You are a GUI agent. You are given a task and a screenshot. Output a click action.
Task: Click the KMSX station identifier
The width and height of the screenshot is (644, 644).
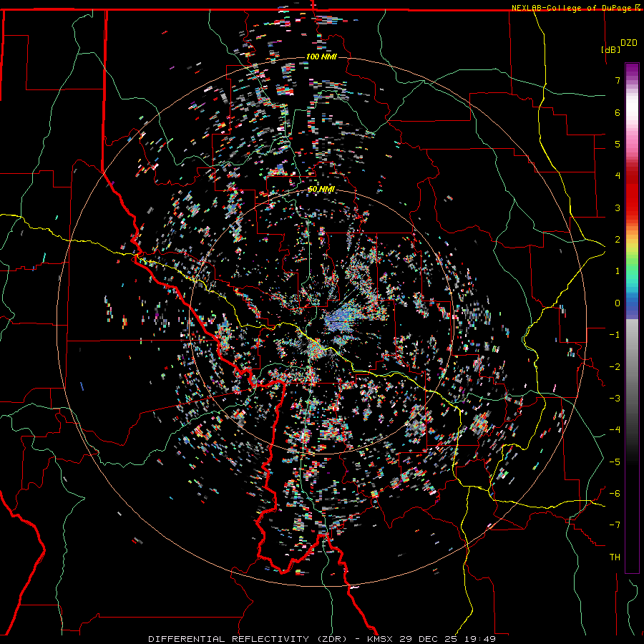[380, 639]
